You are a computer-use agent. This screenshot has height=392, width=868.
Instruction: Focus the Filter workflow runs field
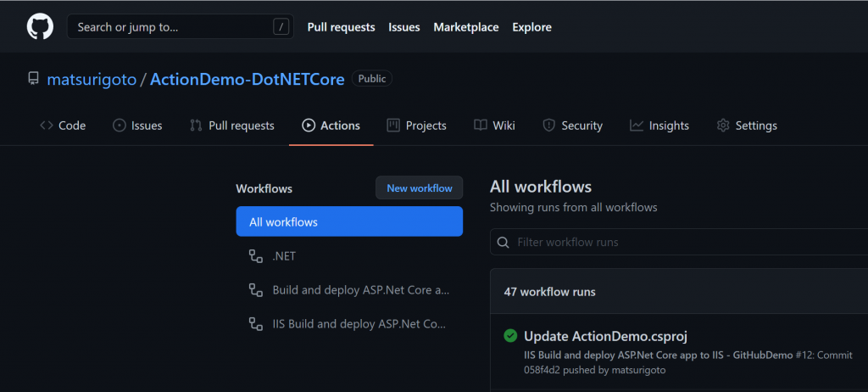(678, 243)
